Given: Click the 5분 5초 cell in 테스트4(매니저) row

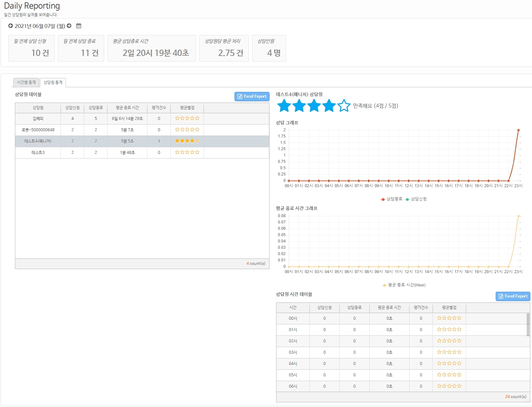Looking at the screenshot, I should [x=127, y=141].
